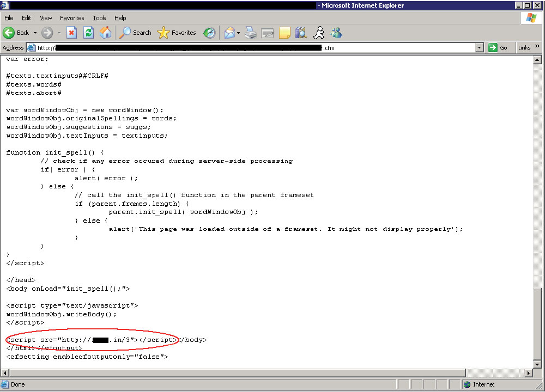The image size is (545, 392).
Task: Open the History clock icon
Action: [209, 33]
